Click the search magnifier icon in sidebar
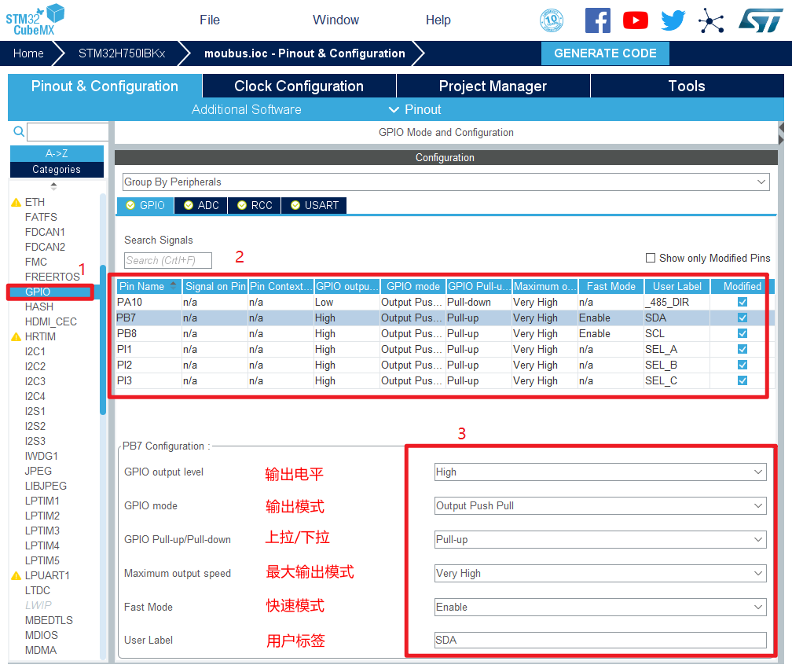Screen dimensions: 792x672 tap(19, 132)
